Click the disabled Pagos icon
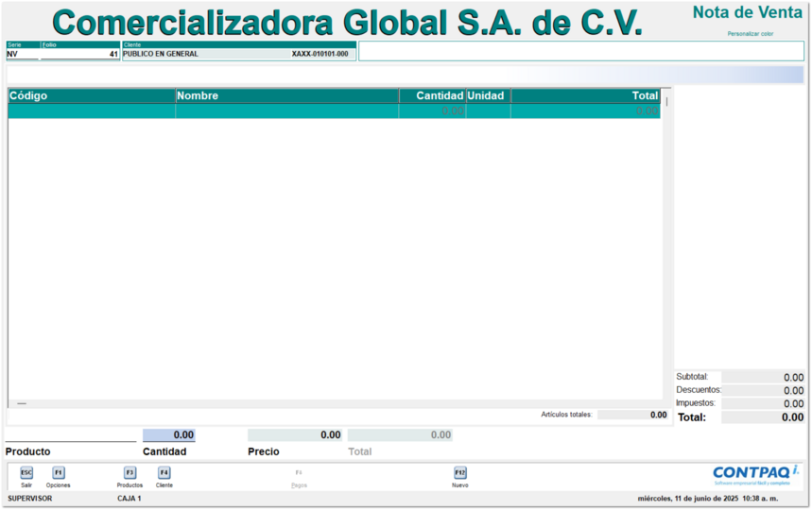The image size is (812, 510). coord(299,472)
